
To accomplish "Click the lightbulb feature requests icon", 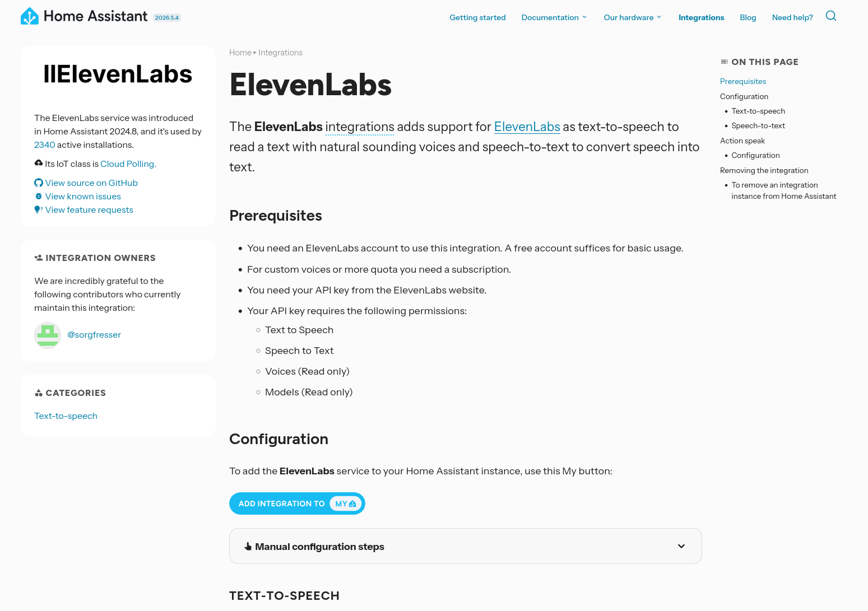I will click(39, 209).
